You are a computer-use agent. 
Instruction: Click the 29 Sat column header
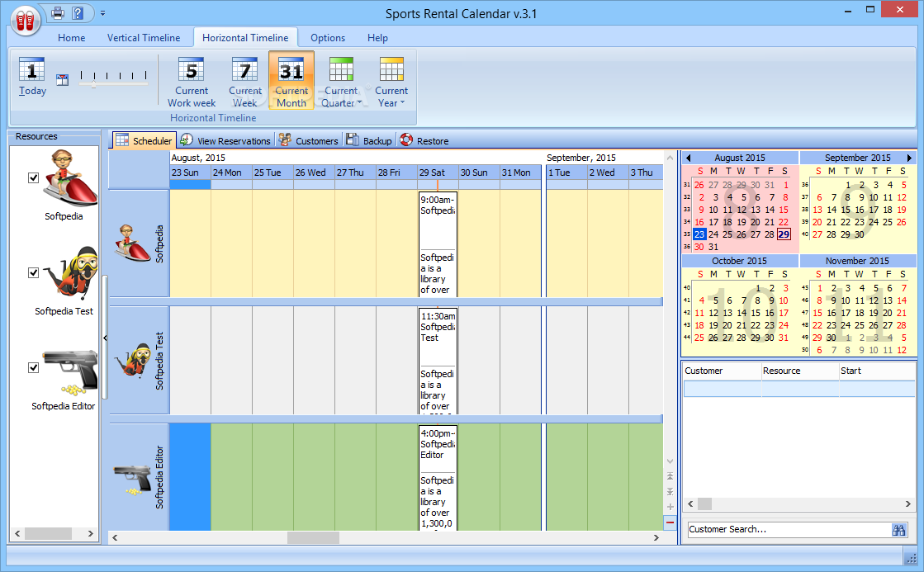pyautogui.click(x=438, y=173)
